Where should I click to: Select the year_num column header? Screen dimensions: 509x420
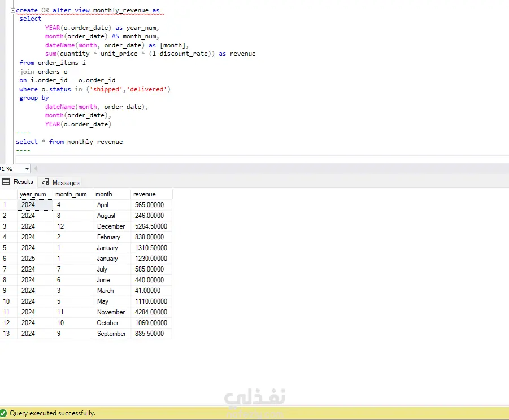tap(35, 194)
